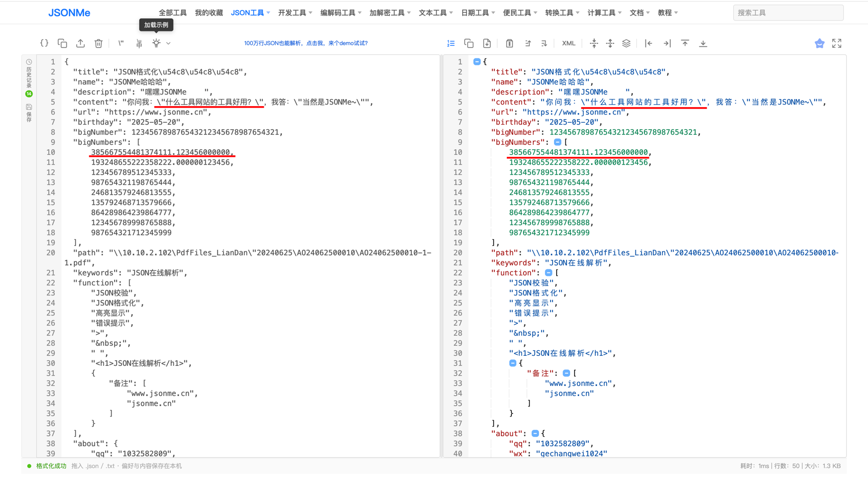The height and width of the screenshot is (483, 868).
Task: Collapse the about object
Action: coord(535,433)
